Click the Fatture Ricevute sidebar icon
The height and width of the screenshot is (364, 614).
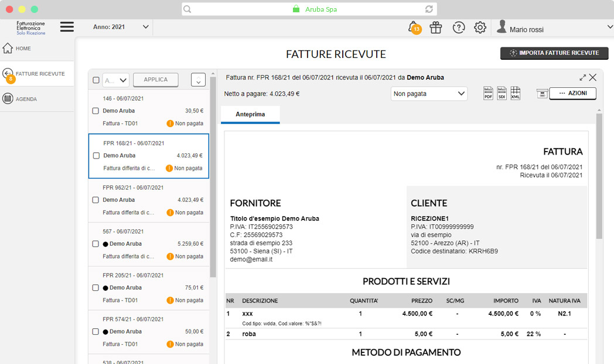pos(8,74)
